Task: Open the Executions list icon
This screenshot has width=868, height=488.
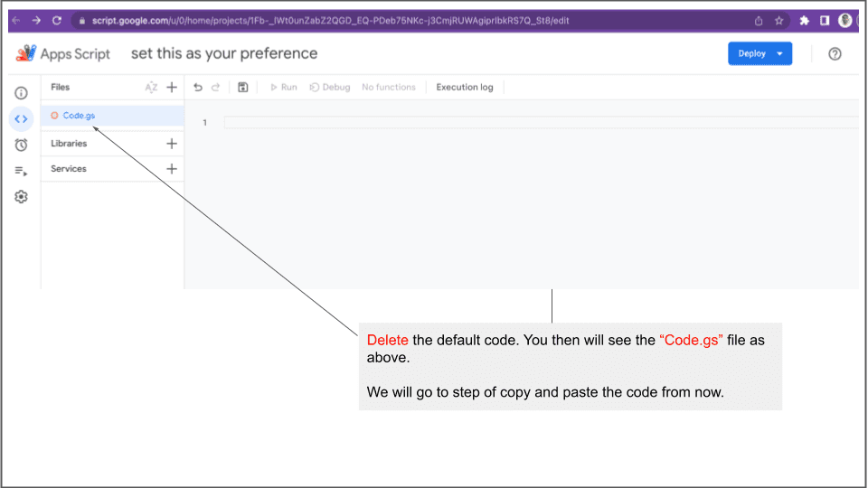Action: (x=21, y=171)
